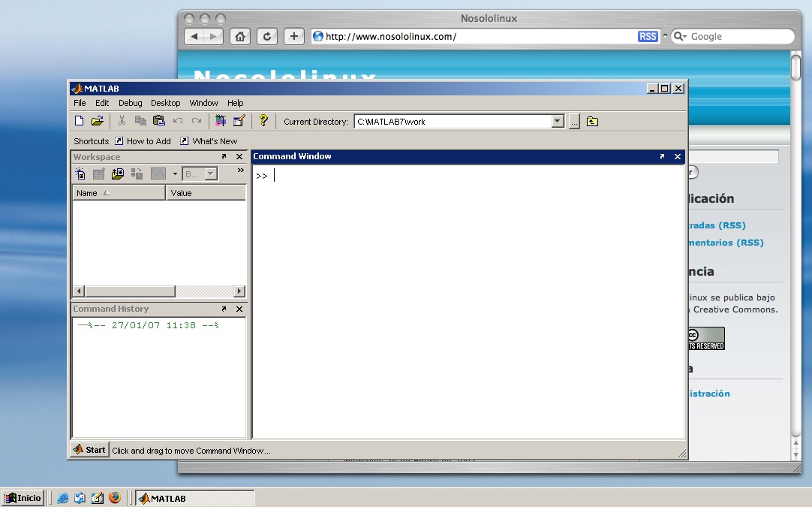Close the Command Window panel
The image size is (812, 507).
(678, 156)
